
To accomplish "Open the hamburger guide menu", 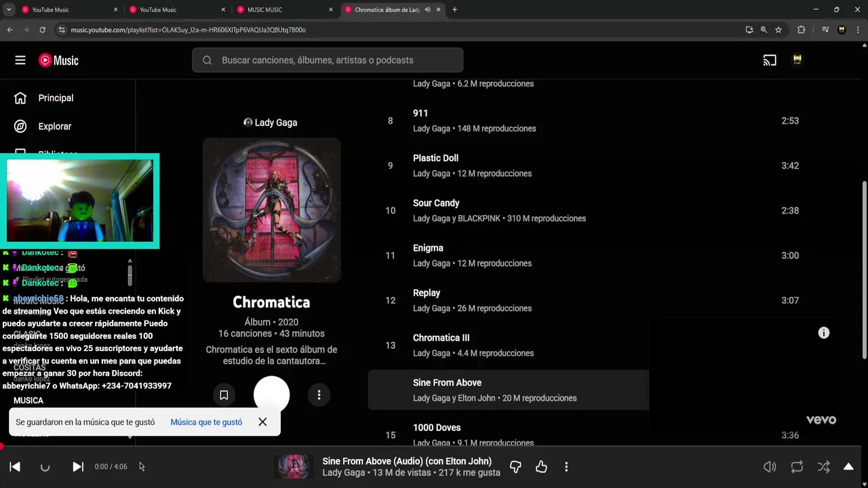I will (20, 60).
